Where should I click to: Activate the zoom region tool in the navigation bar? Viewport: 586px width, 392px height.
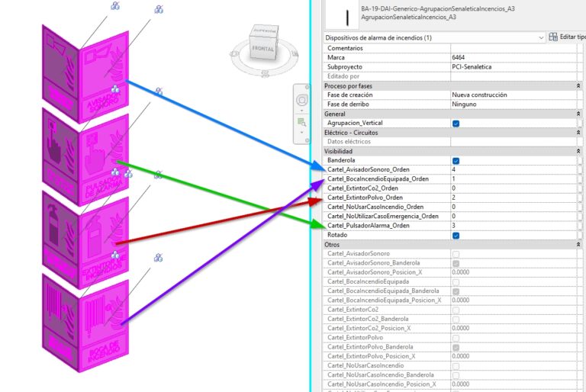pyautogui.click(x=302, y=121)
